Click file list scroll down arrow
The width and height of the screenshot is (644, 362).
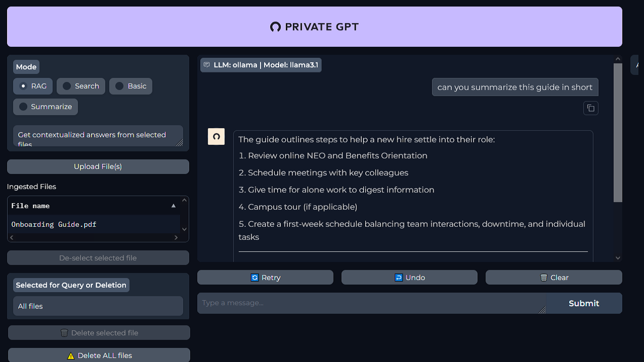(x=184, y=229)
